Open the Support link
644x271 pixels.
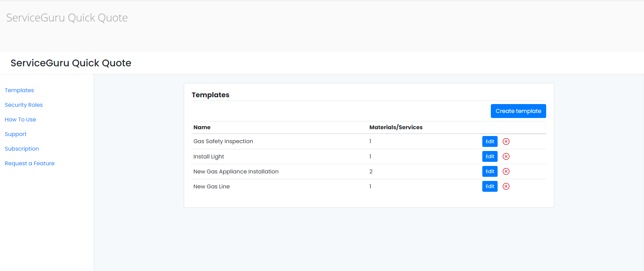(x=16, y=134)
